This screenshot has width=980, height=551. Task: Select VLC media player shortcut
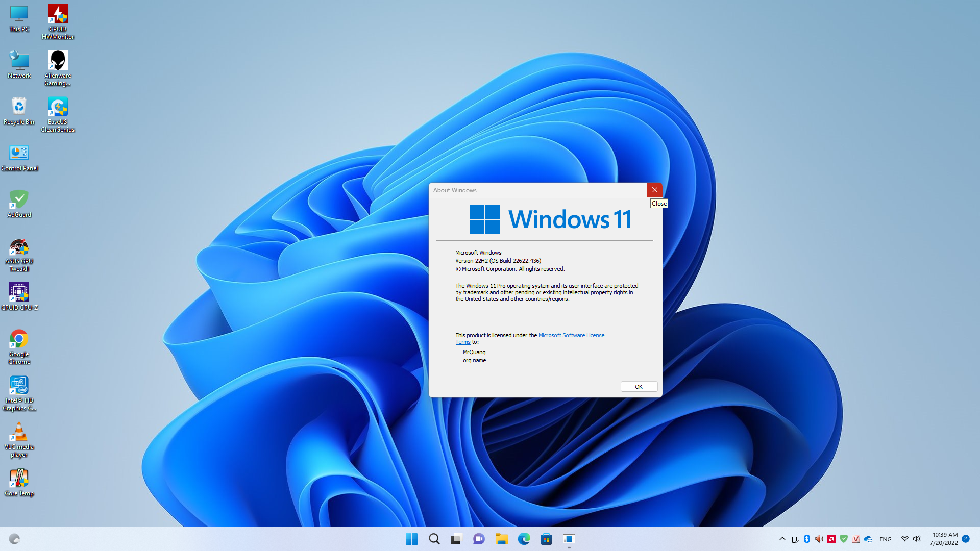click(x=19, y=440)
